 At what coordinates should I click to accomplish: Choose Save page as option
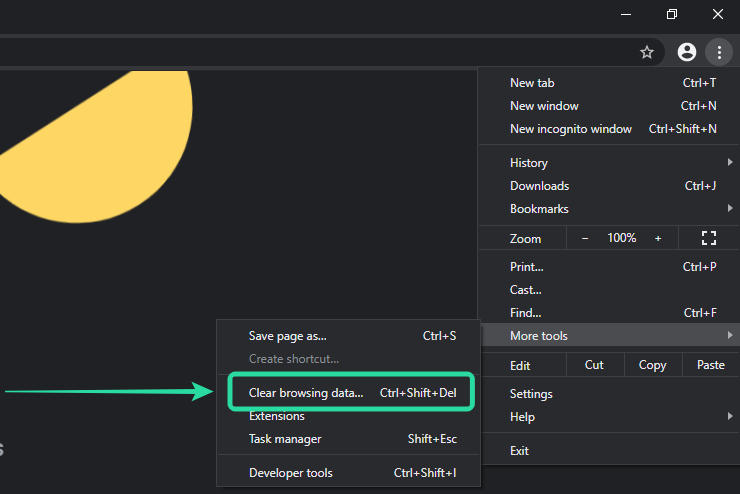pos(288,336)
